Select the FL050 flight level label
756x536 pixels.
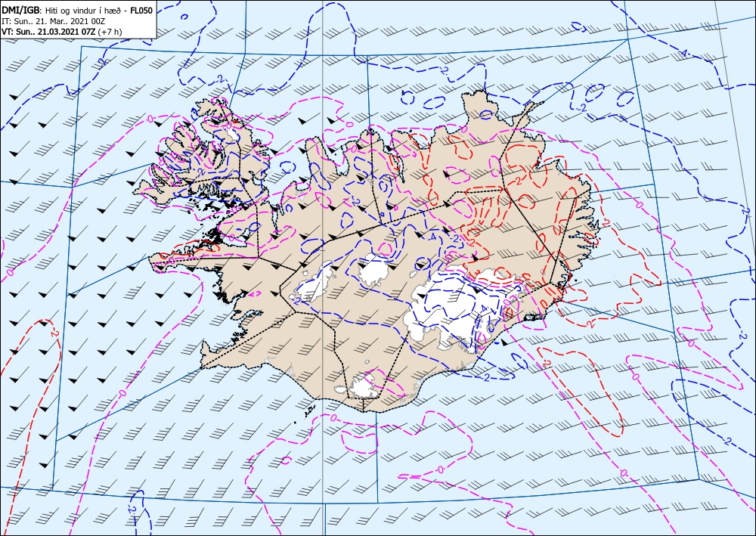141,10
